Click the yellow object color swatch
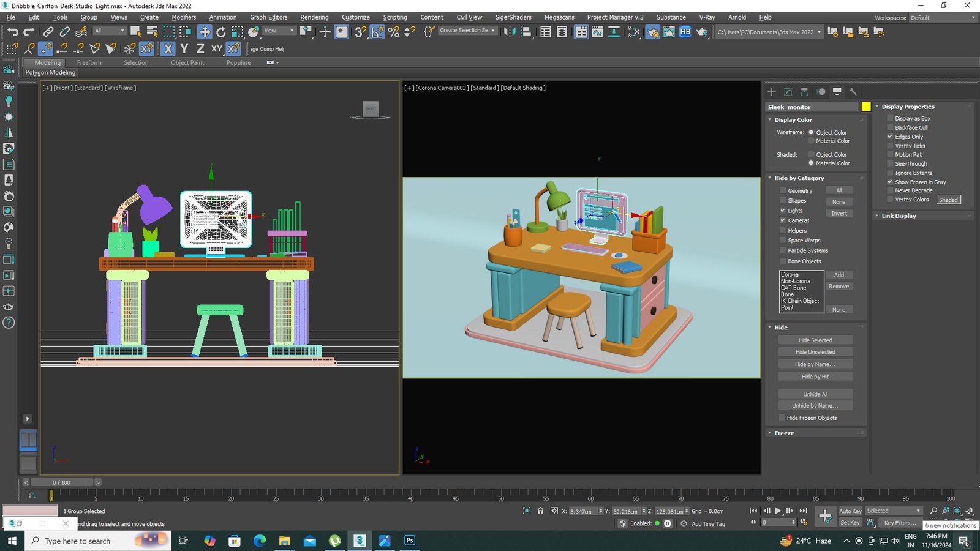 pos(865,107)
